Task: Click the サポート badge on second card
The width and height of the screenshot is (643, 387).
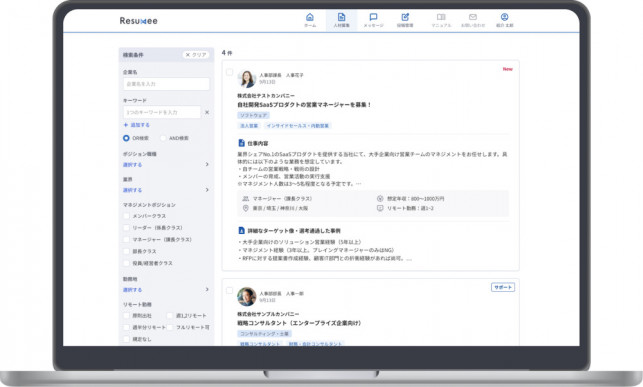Action: (x=503, y=287)
